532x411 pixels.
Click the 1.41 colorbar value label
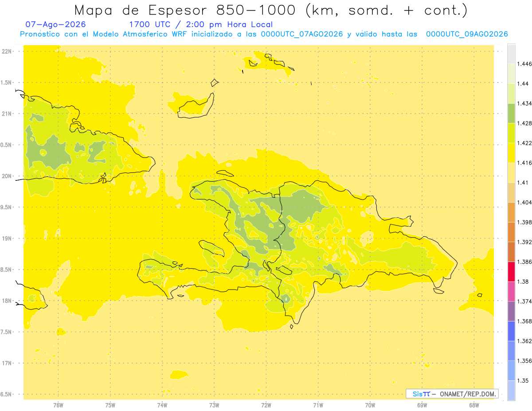pyautogui.click(x=523, y=183)
